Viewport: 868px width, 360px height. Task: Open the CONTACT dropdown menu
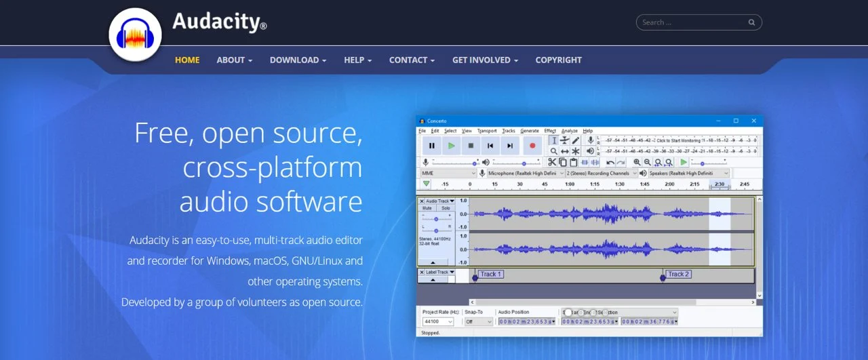pyautogui.click(x=412, y=60)
